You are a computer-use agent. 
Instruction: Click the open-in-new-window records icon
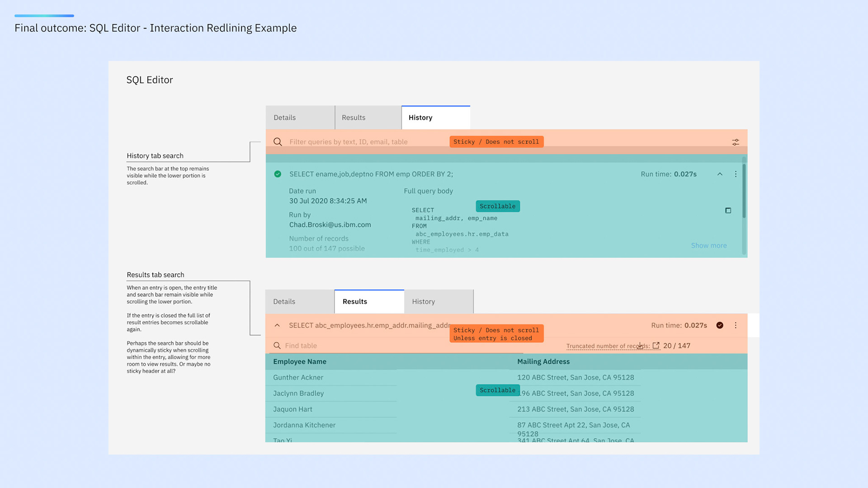[656, 346]
